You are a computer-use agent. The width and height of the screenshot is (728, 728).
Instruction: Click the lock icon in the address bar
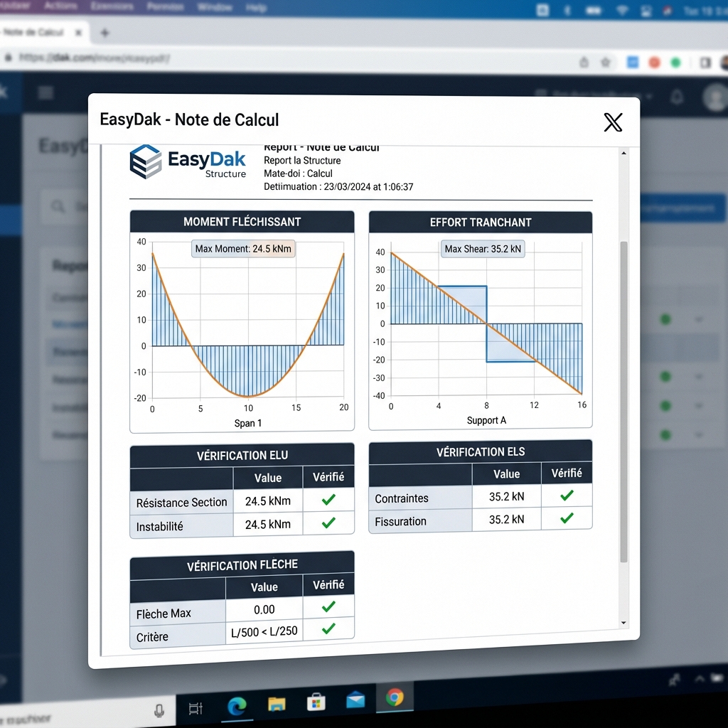tap(8, 58)
